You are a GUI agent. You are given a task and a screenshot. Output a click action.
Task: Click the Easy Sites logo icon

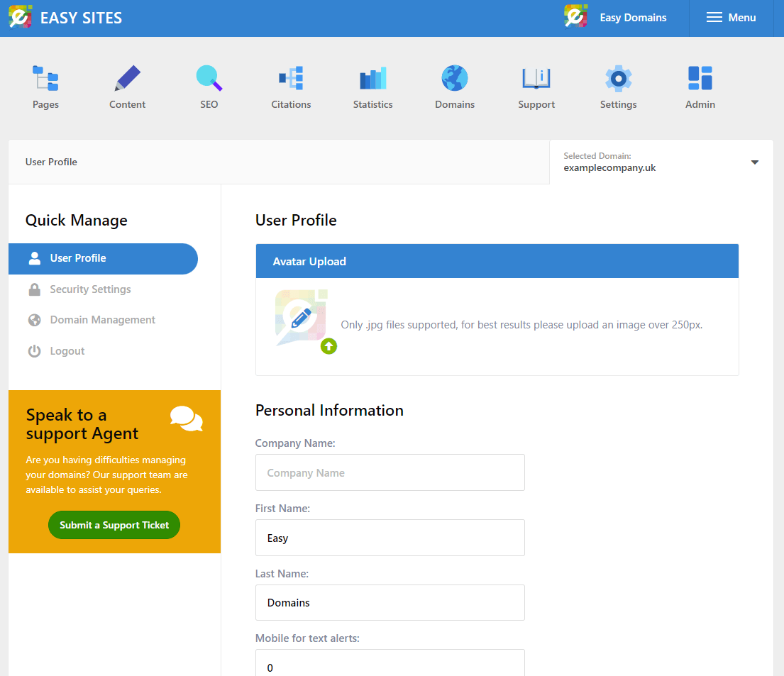[21, 17]
